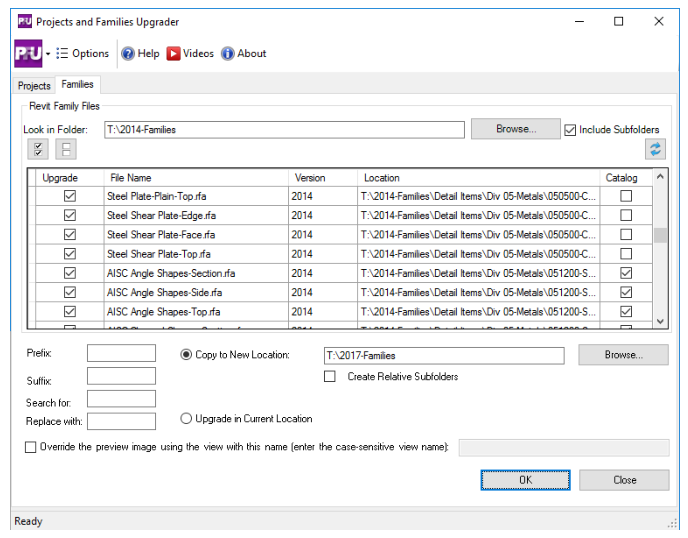This screenshot has height=538, width=688.
Task: Uncheck Upgrade for AISC Angle Shapes-Top.rfa
Action: pos(70,312)
